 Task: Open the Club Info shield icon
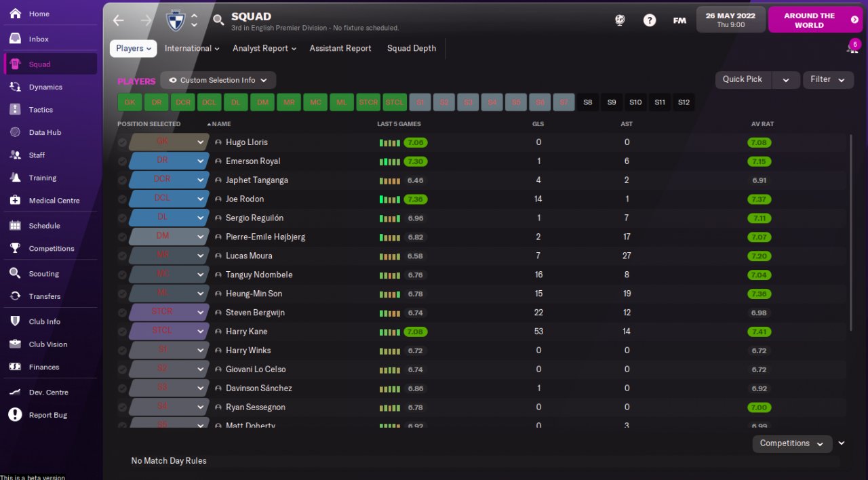(15, 321)
